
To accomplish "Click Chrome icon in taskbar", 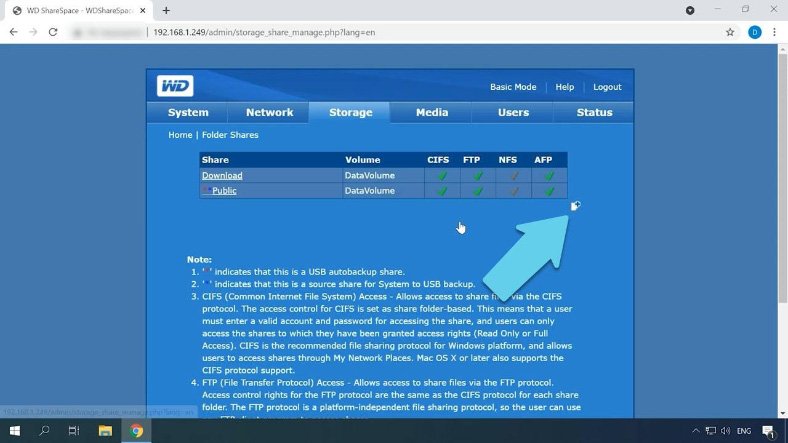I will click(136, 431).
